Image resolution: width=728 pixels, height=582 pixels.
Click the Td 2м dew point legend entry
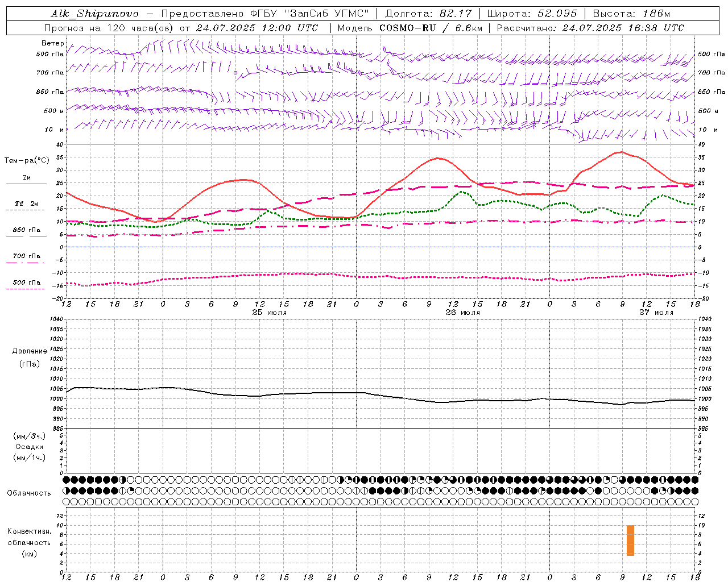click(x=26, y=203)
